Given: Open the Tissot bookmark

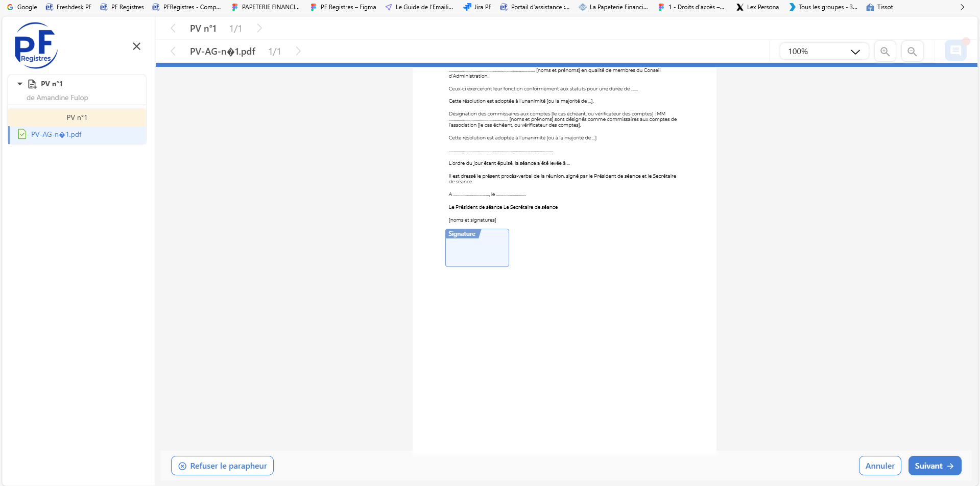Looking at the screenshot, I should [x=880, y=7].
